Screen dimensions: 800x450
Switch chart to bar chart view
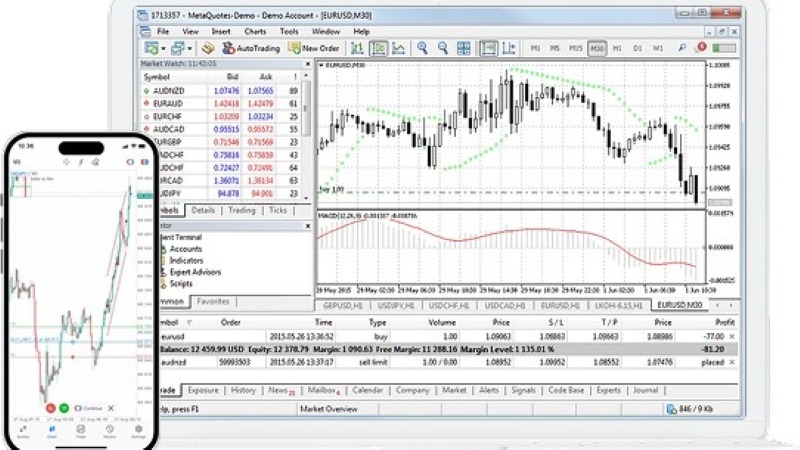click(x=359, y=48)
